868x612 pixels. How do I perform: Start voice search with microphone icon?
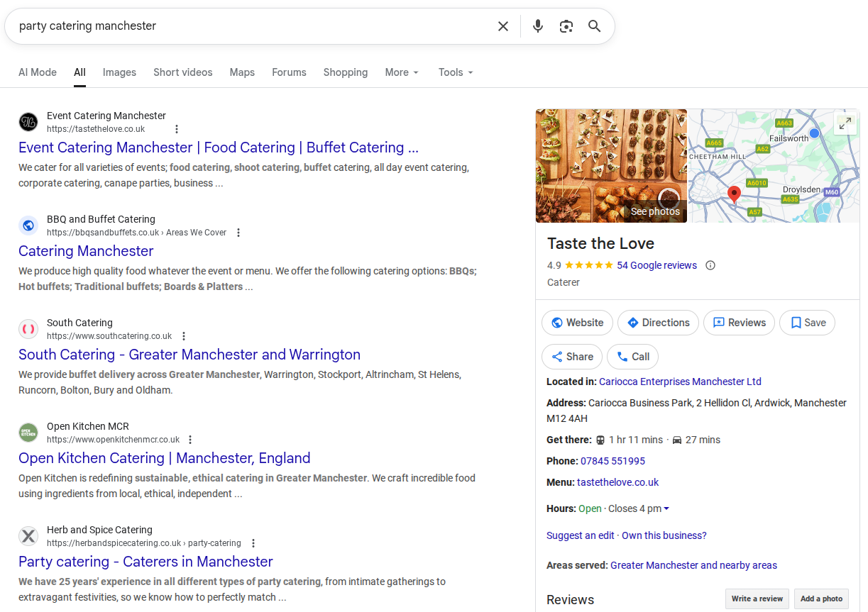pos(538,26)
